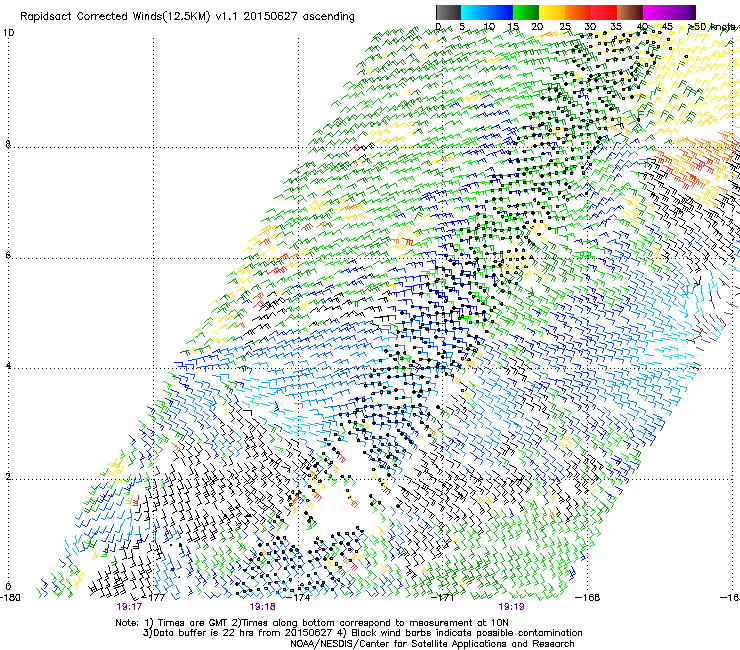Click the gray 0-5 knots legend swatch
This screenshot has width=740, height=650.
448,12
